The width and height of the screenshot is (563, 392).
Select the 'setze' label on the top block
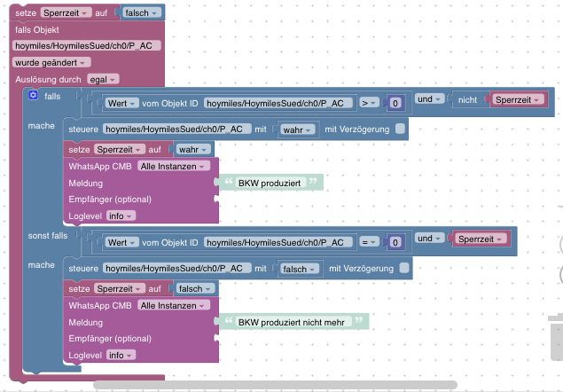point(26,13)
